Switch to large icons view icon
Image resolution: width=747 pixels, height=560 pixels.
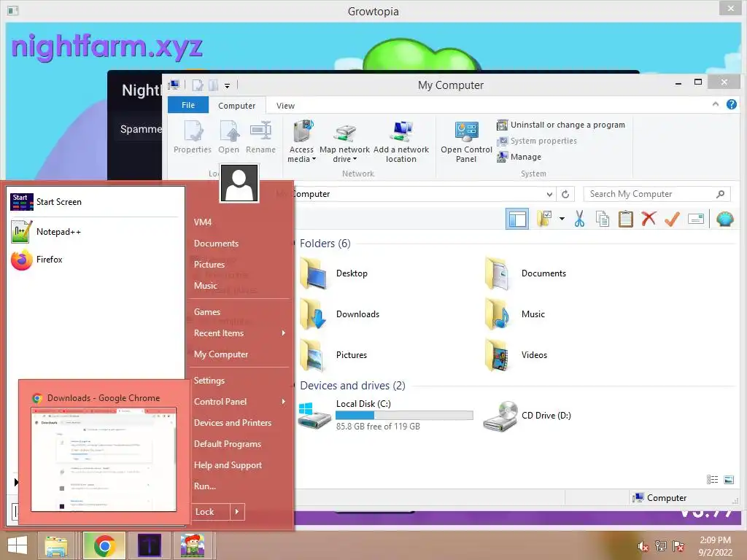click(x=729, y=480)
